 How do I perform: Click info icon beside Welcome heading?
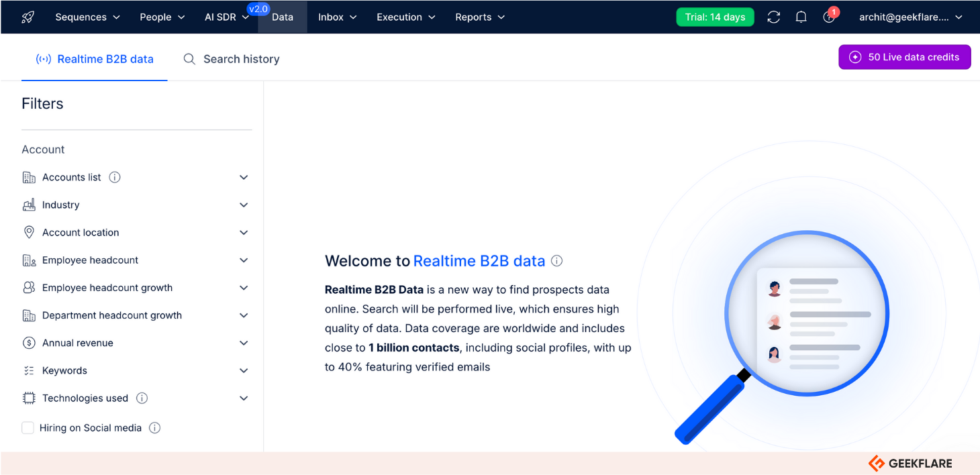pos(556,261)
